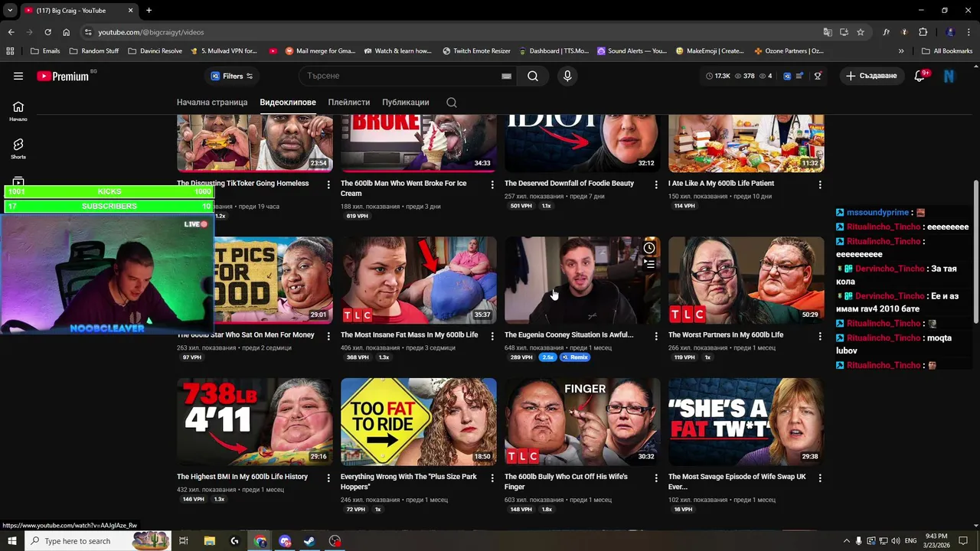
Task: Select the Видеоклипове tab
Action: pyautogui.click(x=288, y=103)
